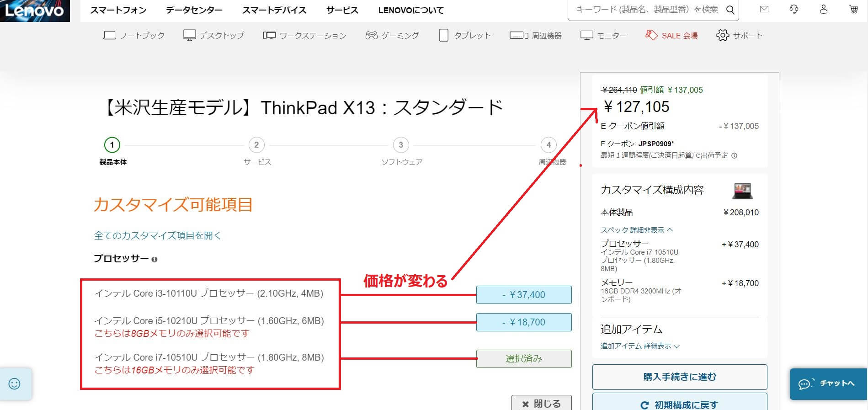Click the カスタマイズ可能項目 heading
Image resolution: width=868 pixels, height=410 pixels.
pyautogui.click(x=173, y=204)
